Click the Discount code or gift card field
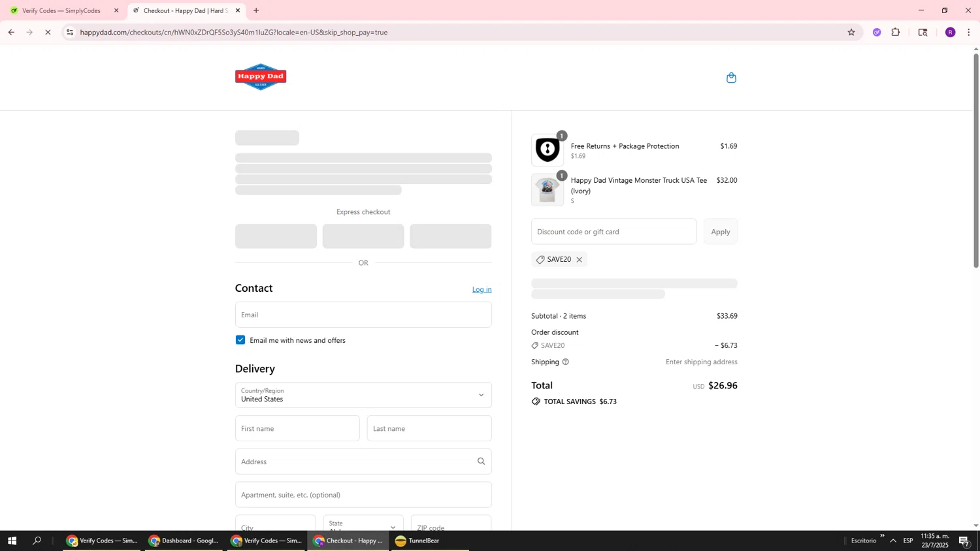The width and height of the screenshot is (980, 551). pos(613,232)
